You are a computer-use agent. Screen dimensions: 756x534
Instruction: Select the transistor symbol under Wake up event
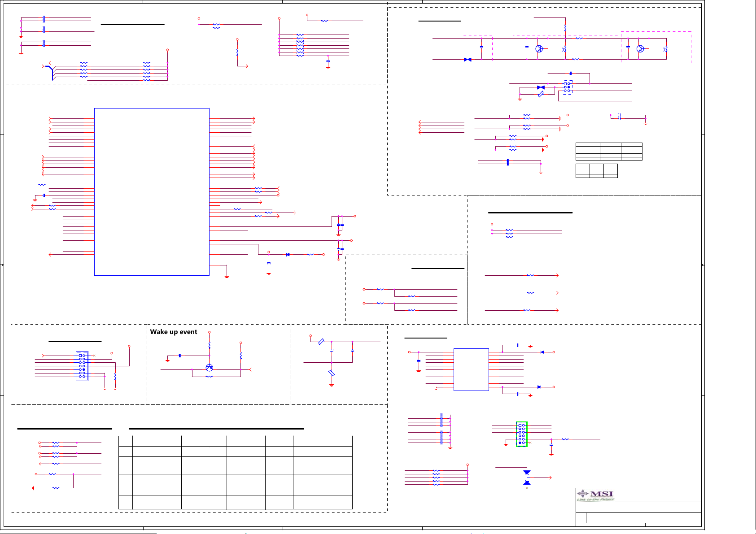pyautogui.click(x=209, y=368)
